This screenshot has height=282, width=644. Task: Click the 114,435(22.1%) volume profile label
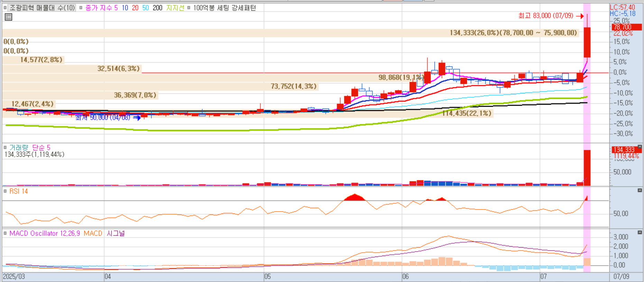tap(467, 113)
